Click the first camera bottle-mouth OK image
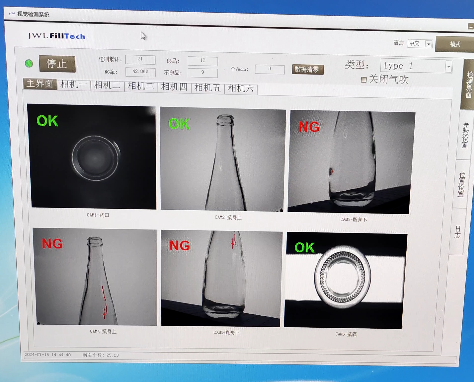Viewport: 474px width, 382px height. tap(92, 157)
